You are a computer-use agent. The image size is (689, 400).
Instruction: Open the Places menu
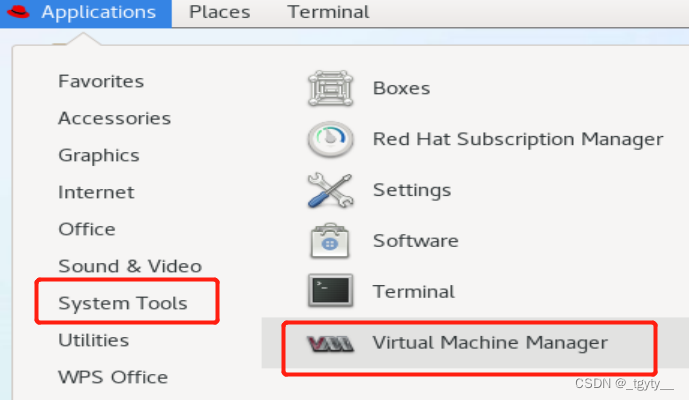click(220, 12)
